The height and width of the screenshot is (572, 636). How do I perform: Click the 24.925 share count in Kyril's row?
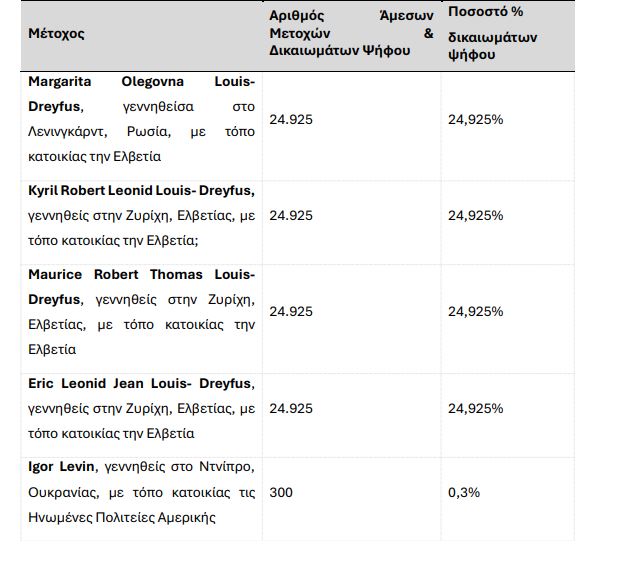point(291,215)
